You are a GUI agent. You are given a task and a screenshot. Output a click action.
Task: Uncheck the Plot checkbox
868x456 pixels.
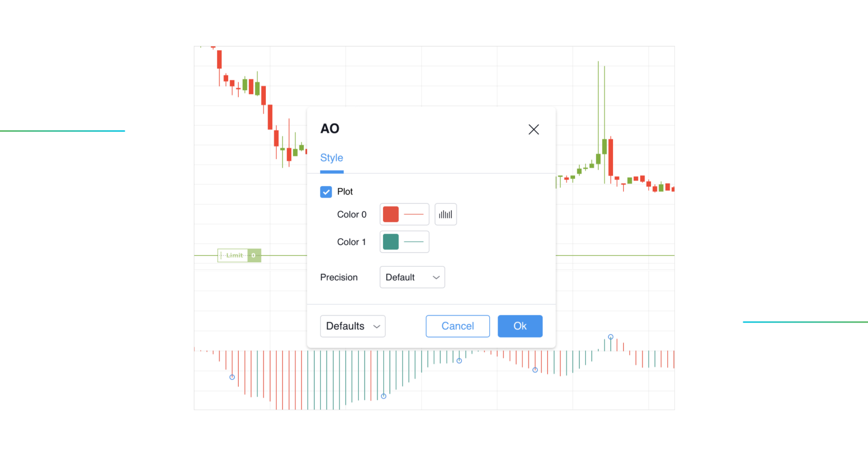(x=326, y=192)
